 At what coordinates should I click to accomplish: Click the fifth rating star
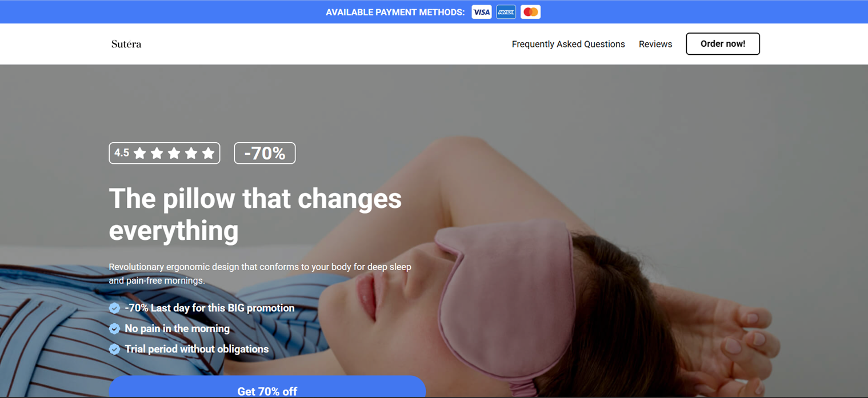point(208,153)
